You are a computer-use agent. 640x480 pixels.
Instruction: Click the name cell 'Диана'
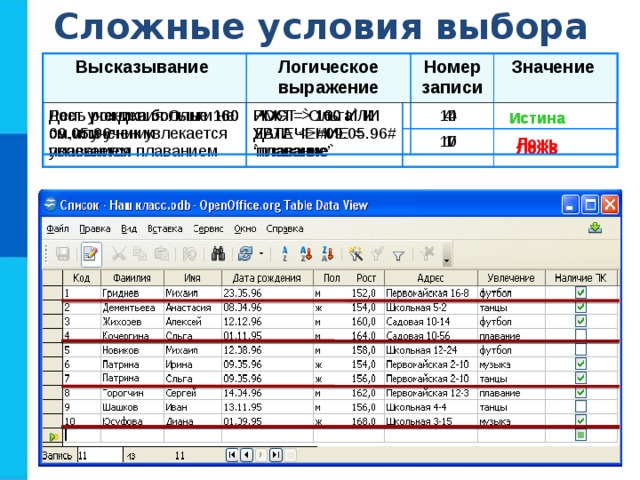(x=193, y=421)
